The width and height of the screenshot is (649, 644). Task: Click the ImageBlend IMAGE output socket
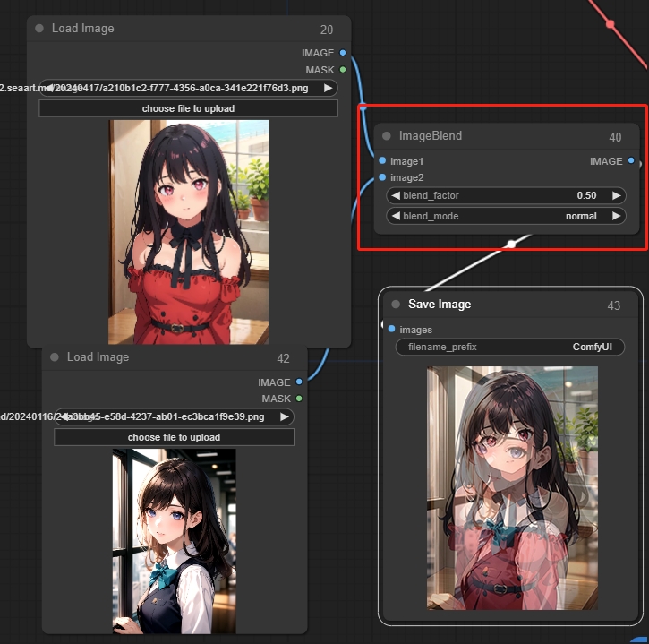pos(631,161)
